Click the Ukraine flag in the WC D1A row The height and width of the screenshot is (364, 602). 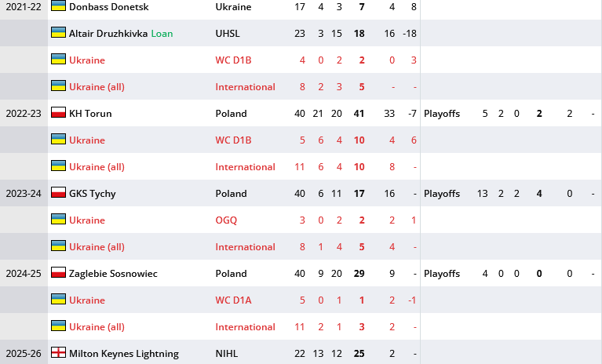(x=58, y=300)
